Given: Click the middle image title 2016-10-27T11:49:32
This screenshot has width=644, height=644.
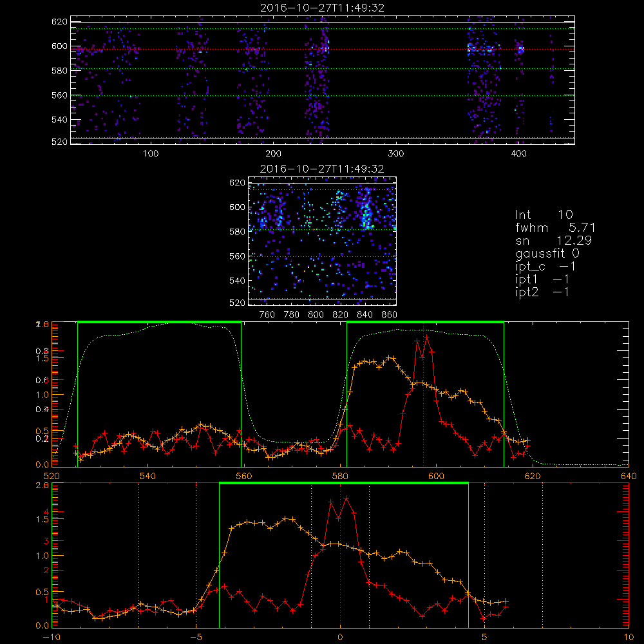Looking at the screenshot, I should [322, 169].
